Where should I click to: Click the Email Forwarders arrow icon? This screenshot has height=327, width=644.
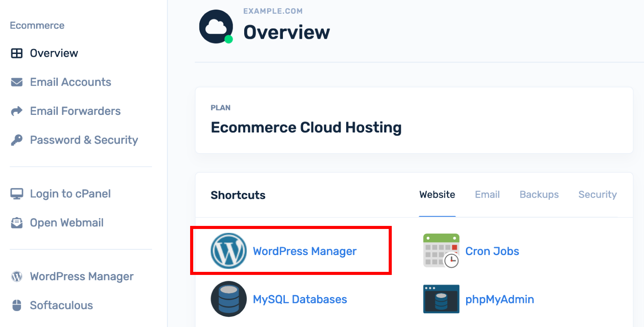(x=17, y=111)
